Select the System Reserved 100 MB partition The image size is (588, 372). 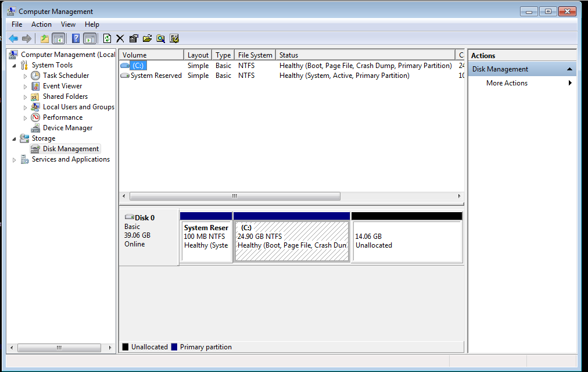206,238
